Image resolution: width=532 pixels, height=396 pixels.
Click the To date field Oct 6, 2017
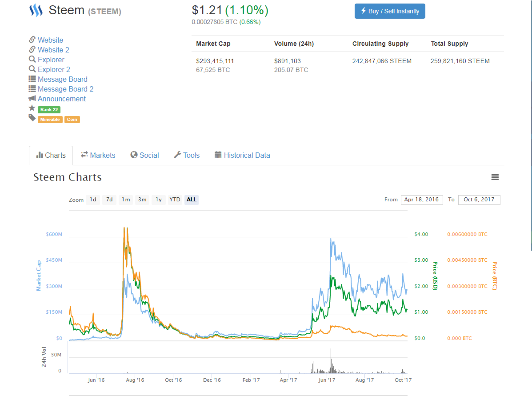tap(479, 200)
